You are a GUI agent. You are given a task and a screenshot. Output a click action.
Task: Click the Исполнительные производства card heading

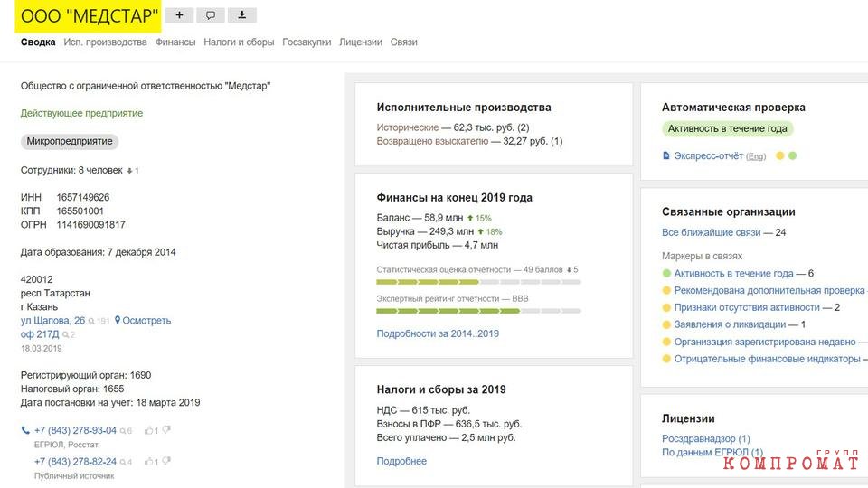tap(464, 108)
